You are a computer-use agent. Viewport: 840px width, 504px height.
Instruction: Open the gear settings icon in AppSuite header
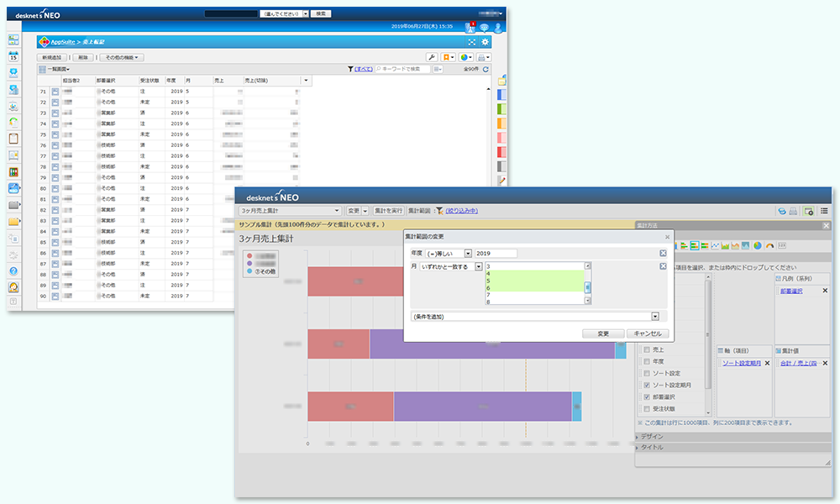coord(485,41)
